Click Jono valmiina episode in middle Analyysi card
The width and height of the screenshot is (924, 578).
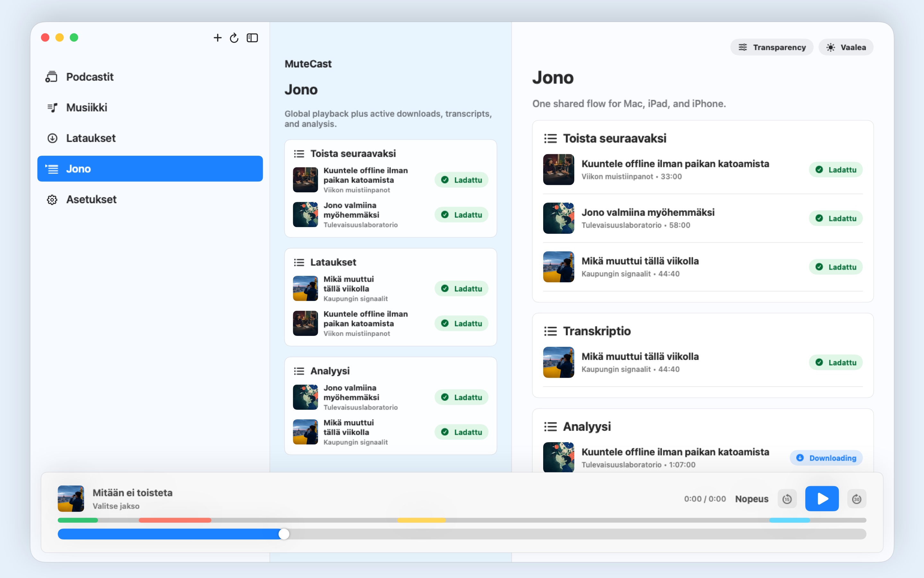(390, 397)
